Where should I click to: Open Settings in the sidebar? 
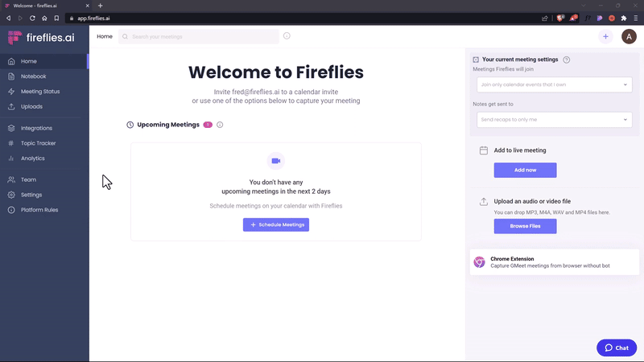pos(44,195)
